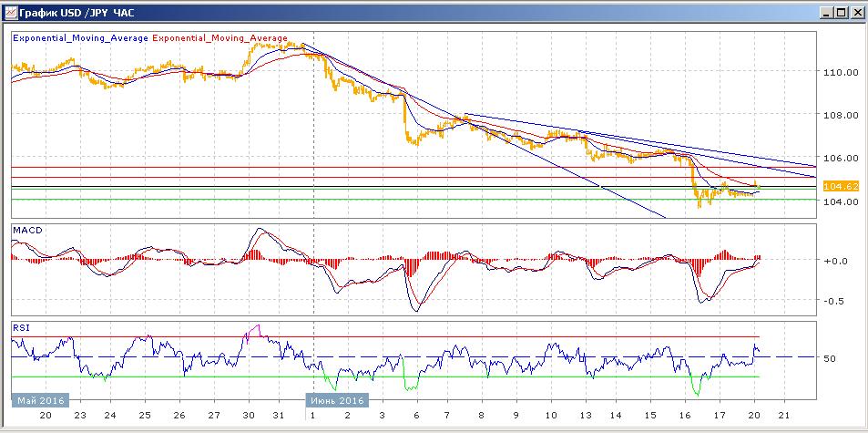
Task: Minimize the USD/JPY chart window
Action: [x=825, y=13]
